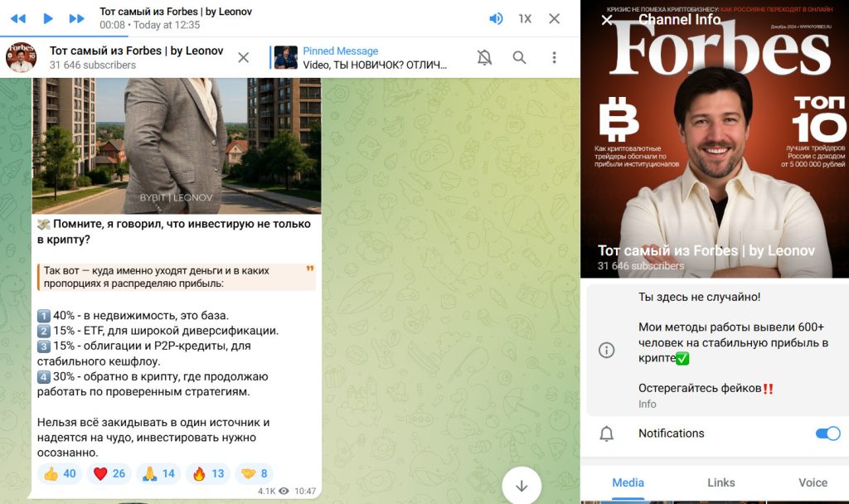This screenshot has height=504, width=849.
Task: Open the three-dot channel menu
Action: coord(554,57)
